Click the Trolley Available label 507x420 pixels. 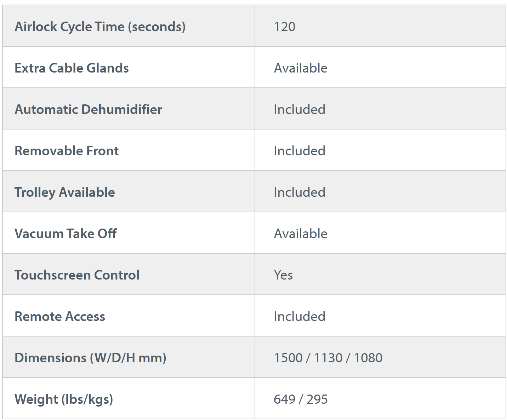coord(65,192)
